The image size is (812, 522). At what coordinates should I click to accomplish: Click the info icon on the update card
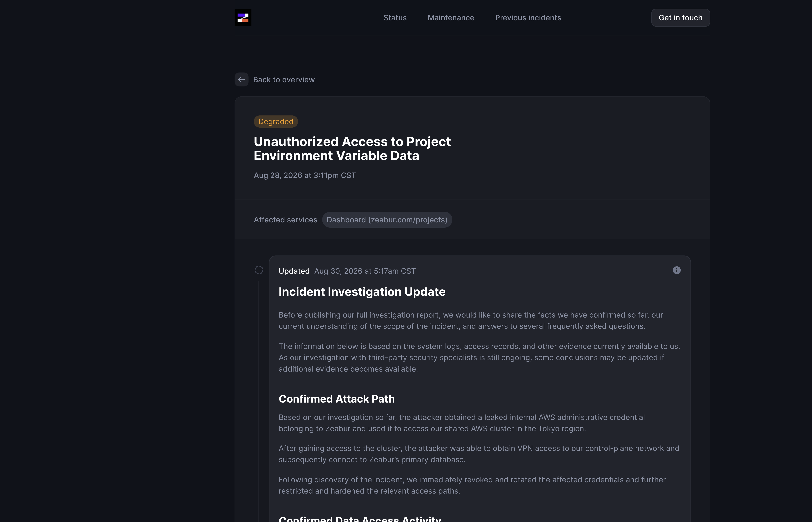[676, 270]
